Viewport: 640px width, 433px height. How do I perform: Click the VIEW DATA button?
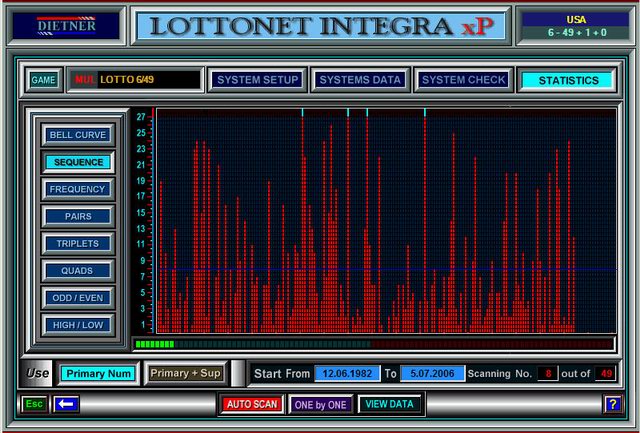pyautogui.click(x=390, y=404)
